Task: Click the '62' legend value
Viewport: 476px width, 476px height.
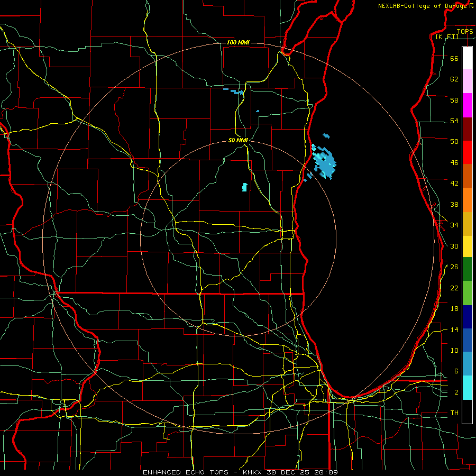Action: [454, 79]
